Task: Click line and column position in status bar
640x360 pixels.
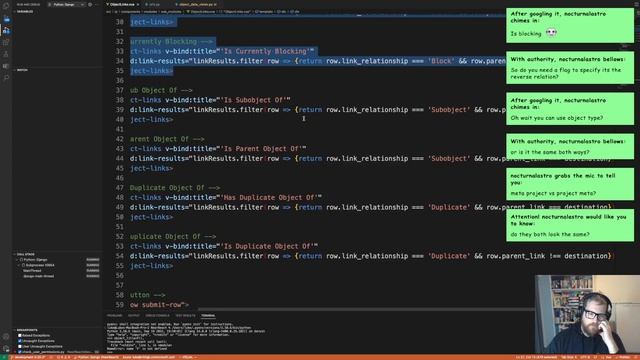Action: (x=536, y=357)
